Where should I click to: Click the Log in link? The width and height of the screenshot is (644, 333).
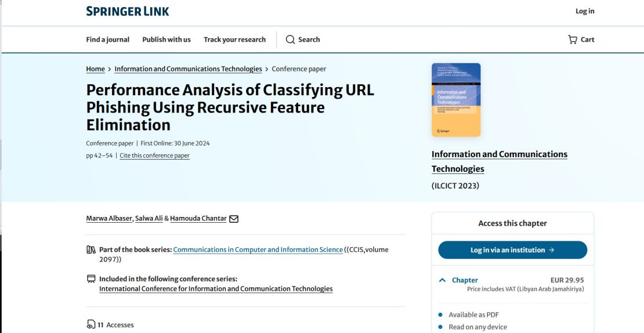click(585, 11)
